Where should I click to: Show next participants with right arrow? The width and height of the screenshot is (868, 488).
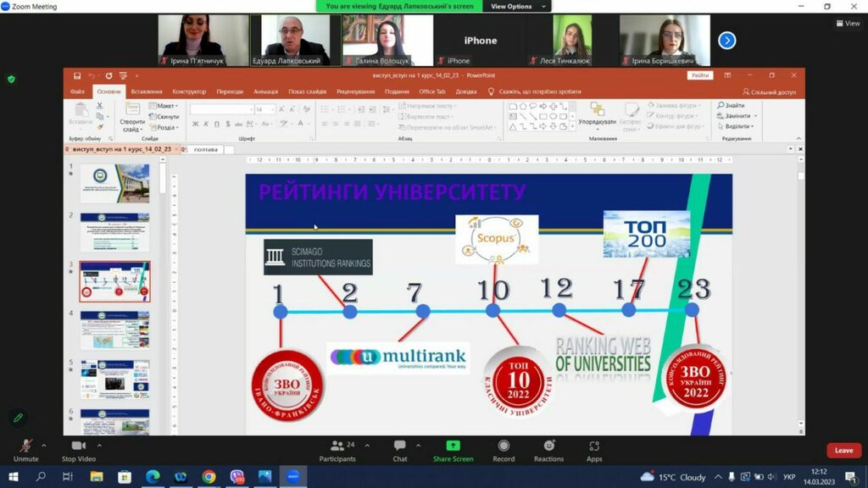[x=726, y=40]
